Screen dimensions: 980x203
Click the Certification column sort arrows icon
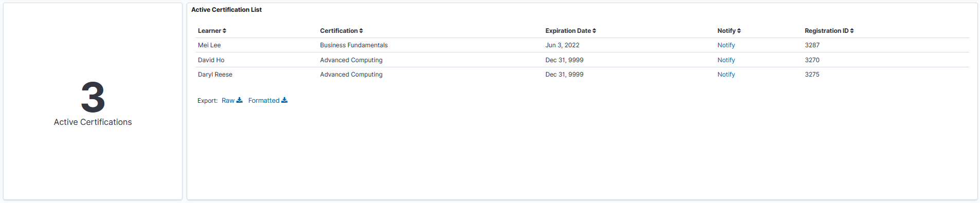point(361,31)
